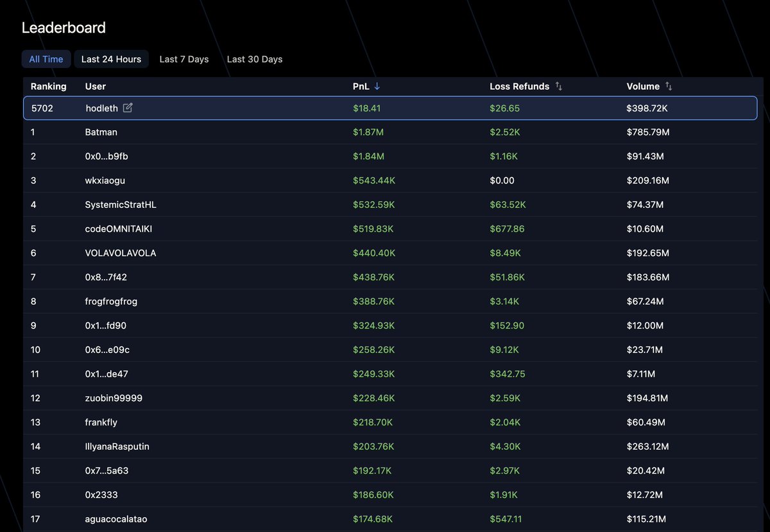Click PnL value $519.83K
This screenshot has height=532, width=770.
373,229
